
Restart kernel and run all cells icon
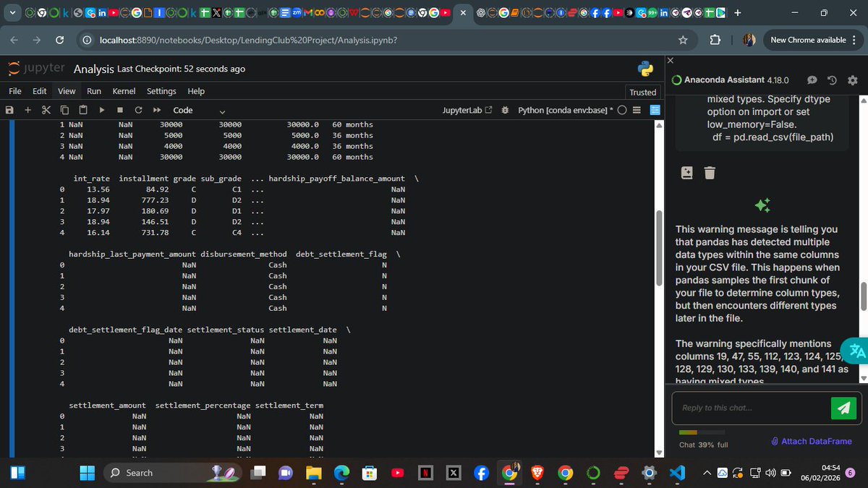click(156, 110)
